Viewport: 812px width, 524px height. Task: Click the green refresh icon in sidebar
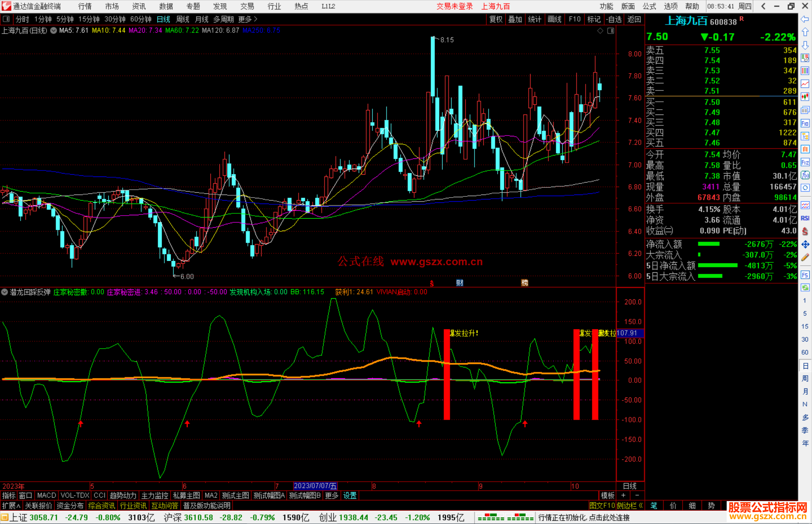(x=805, y=288)
